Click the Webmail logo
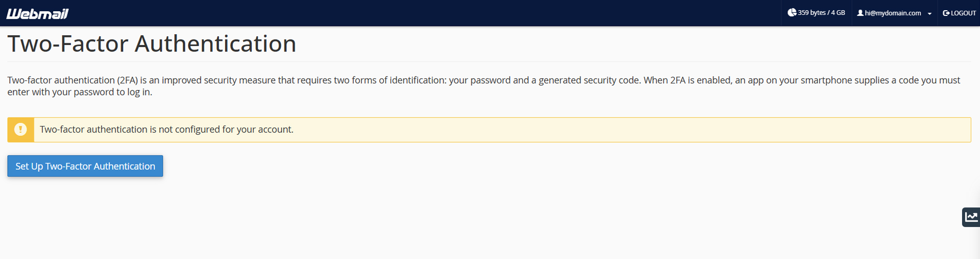 coord(37,13)
